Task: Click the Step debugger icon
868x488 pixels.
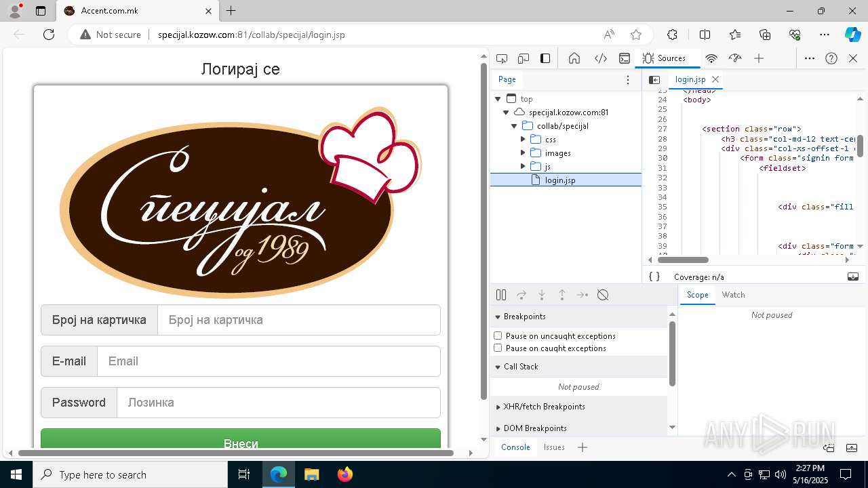Action: click(x=583, y=295)
